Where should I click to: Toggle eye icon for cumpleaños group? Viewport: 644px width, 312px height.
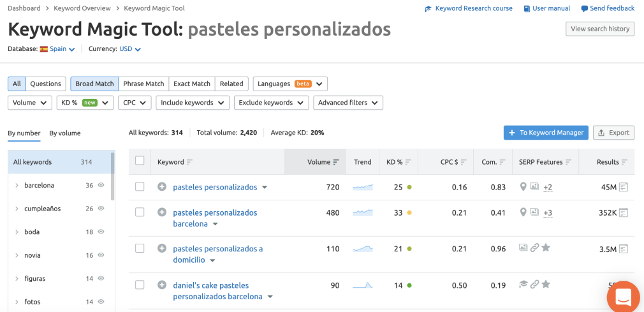point(101,209)
